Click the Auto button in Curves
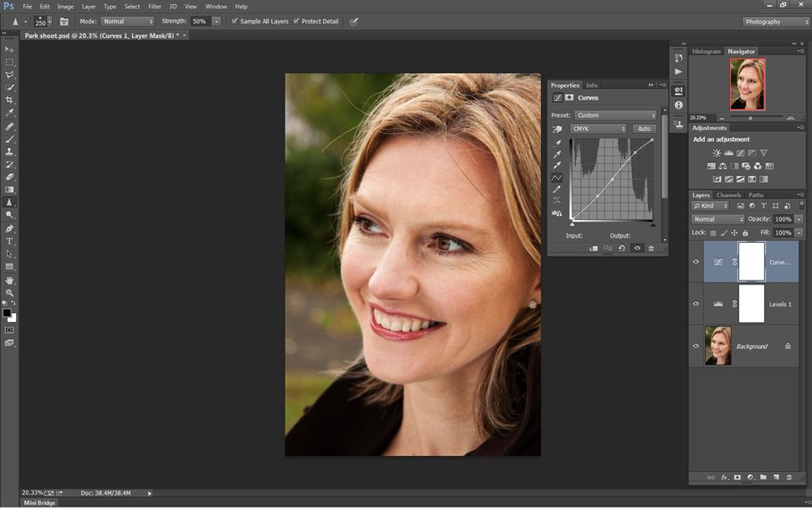 (x=645, y=128)
